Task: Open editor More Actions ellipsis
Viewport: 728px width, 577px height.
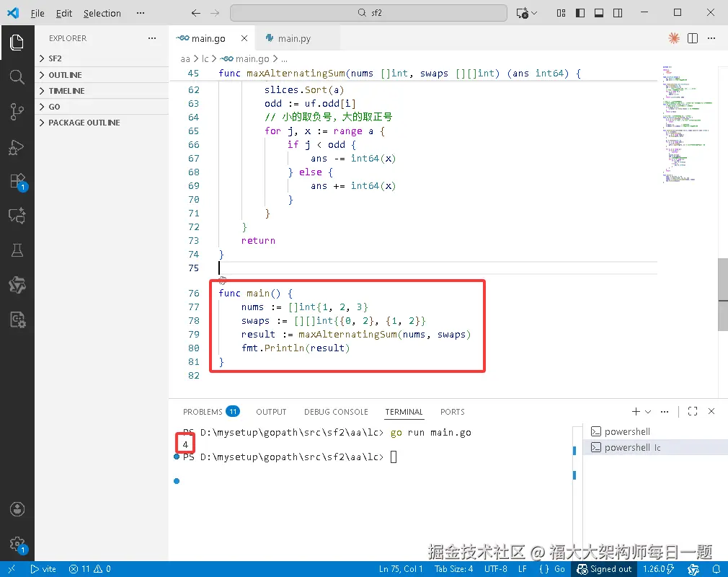Action: [711, 38]
